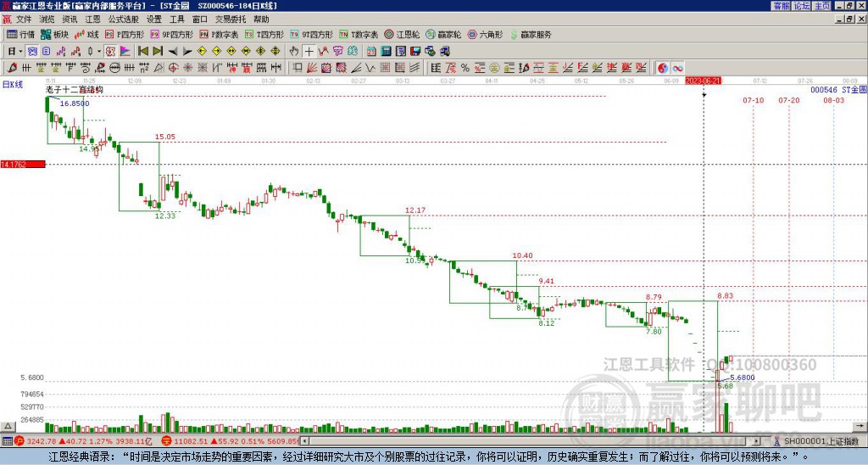
Task: Jump to last bar arrow icon
Action: pos(158,52)
